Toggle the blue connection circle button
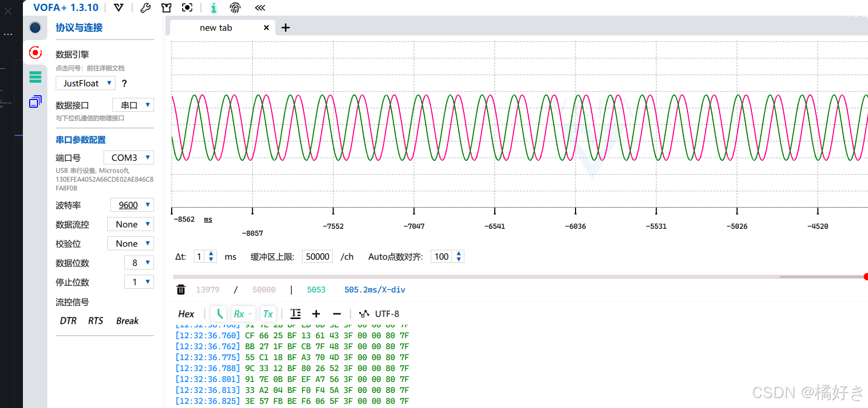This screenshot has width=868, height=408. click(x=35, y=28)
